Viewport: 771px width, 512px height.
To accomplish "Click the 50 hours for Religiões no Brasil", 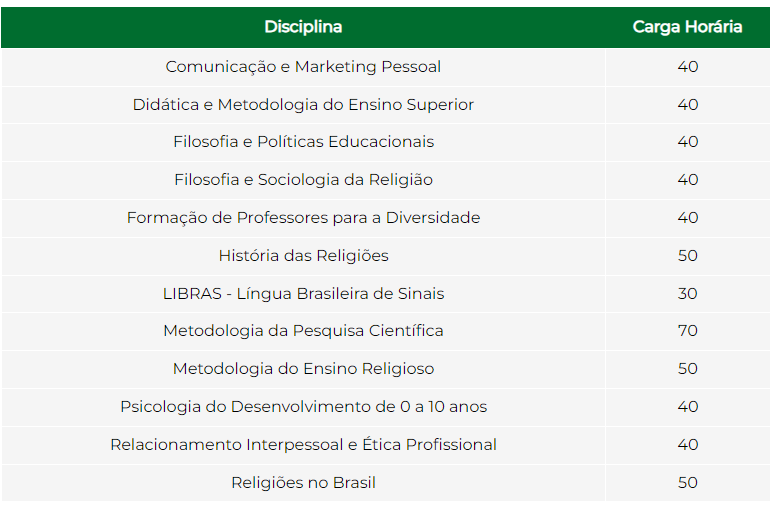I will [687, 482].
